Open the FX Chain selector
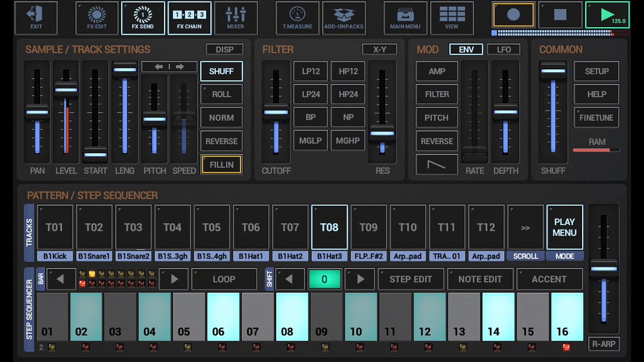This screenshot has height=362, width=644. (x=189, y=18)
